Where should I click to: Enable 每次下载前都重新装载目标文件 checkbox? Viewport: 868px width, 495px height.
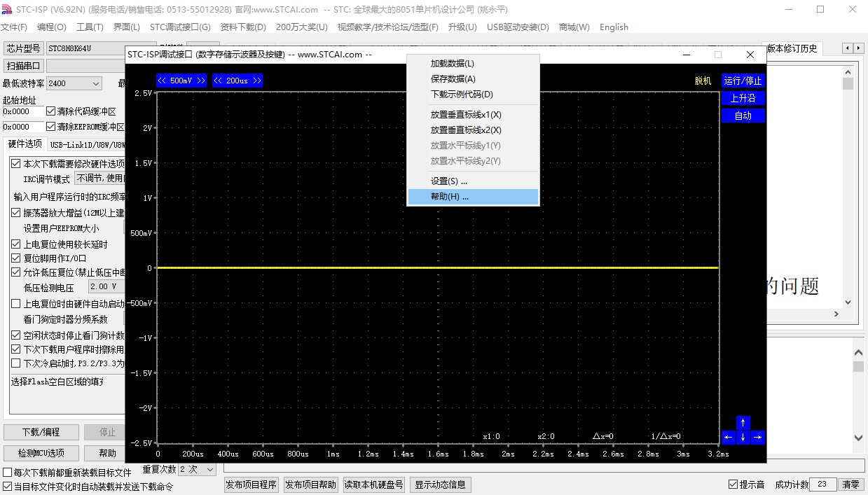coord(8,473)
